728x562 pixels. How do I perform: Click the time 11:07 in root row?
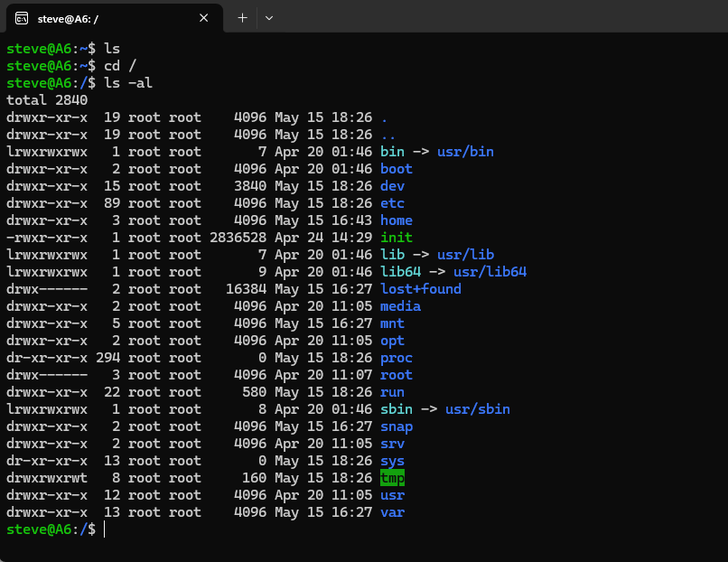click(x=351, y=375)
